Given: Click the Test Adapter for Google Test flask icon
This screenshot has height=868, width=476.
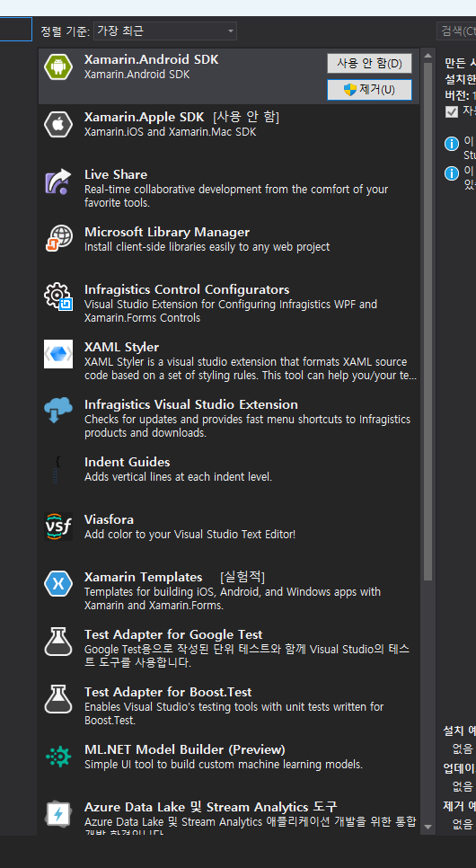Looking at the screenshot, I should 58,641.
